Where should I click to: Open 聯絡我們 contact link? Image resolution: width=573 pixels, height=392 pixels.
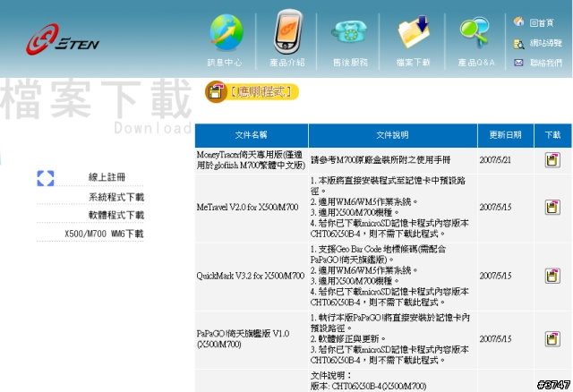click(546, 63)
